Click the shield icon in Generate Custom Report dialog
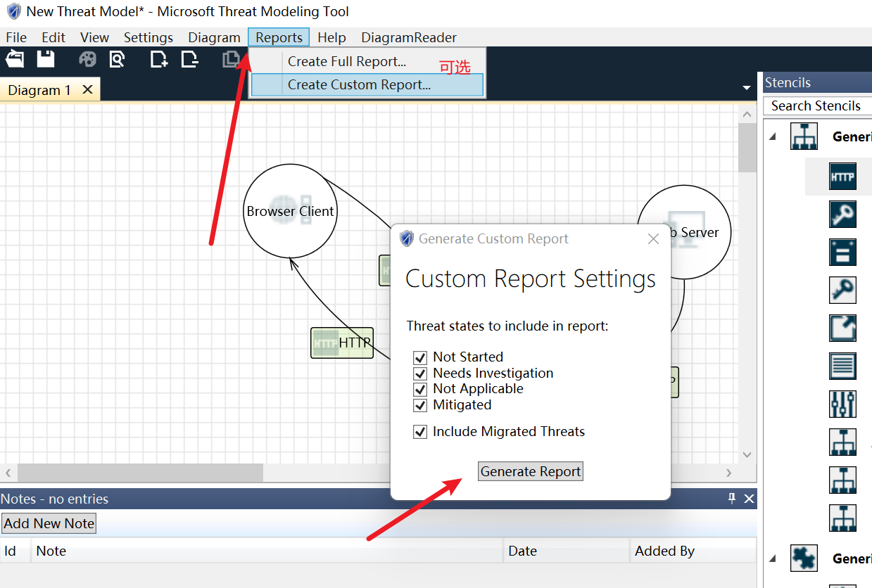Viewport: 872px width, 588px height. [x=407, y=238]
